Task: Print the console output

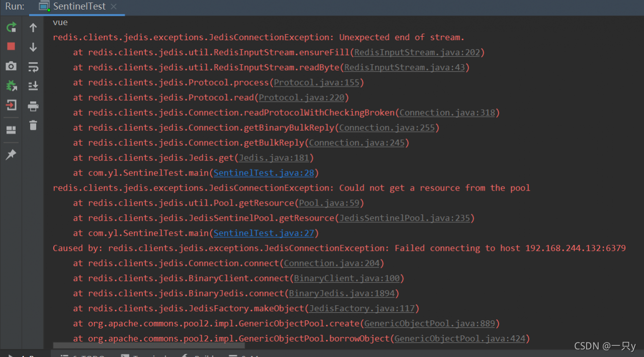Action: (33, 106)
